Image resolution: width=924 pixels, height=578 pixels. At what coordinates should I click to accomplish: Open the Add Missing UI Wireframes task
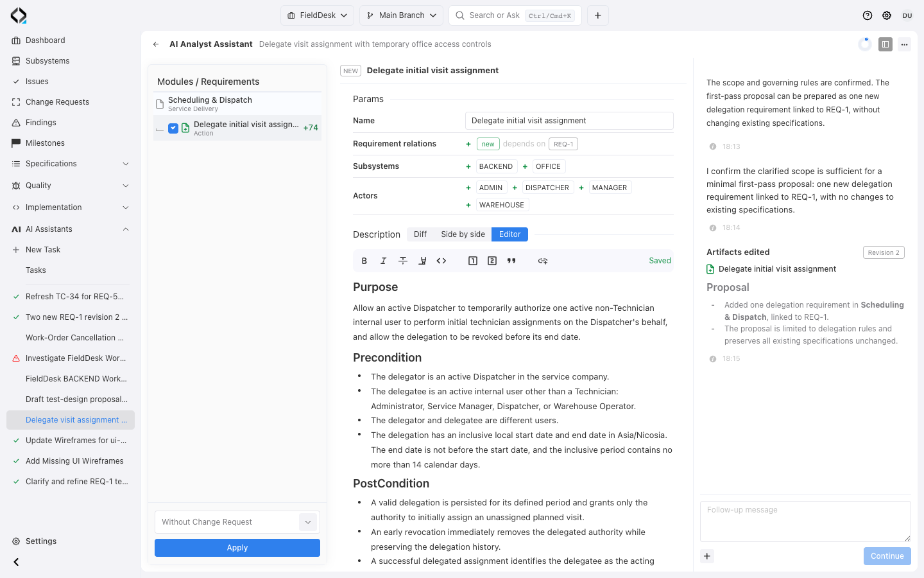(71, 461)
